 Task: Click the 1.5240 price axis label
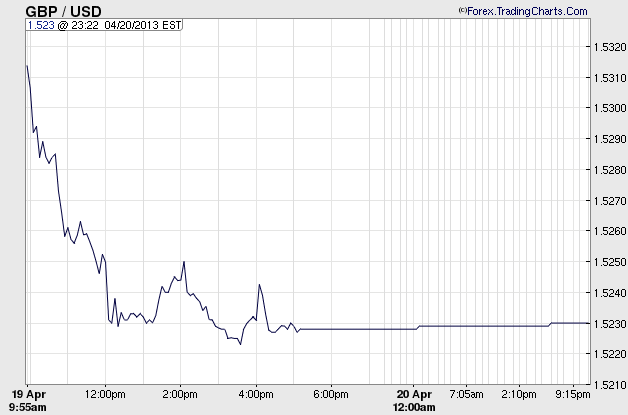pyautogui.click(x=610, y=293)
